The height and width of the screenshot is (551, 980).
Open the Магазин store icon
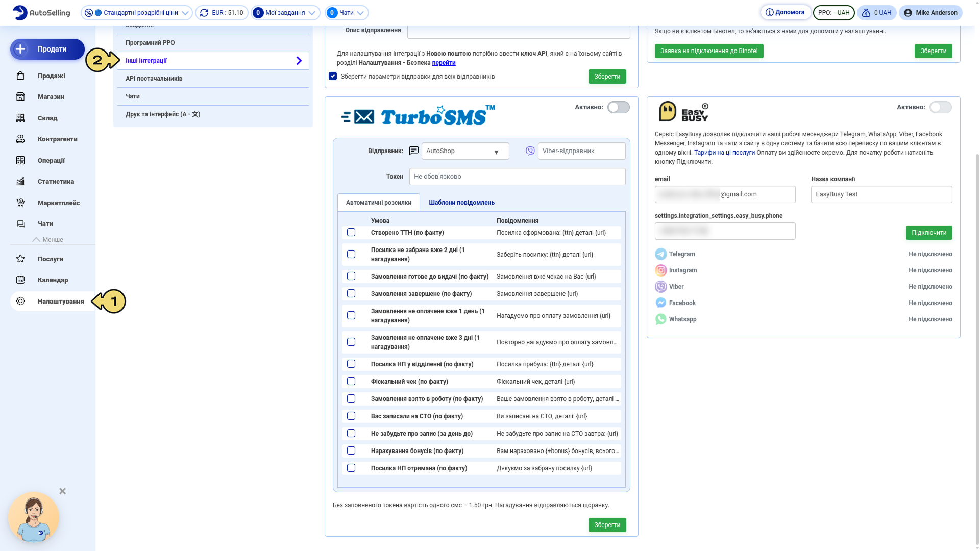click(x=20, y=97)
